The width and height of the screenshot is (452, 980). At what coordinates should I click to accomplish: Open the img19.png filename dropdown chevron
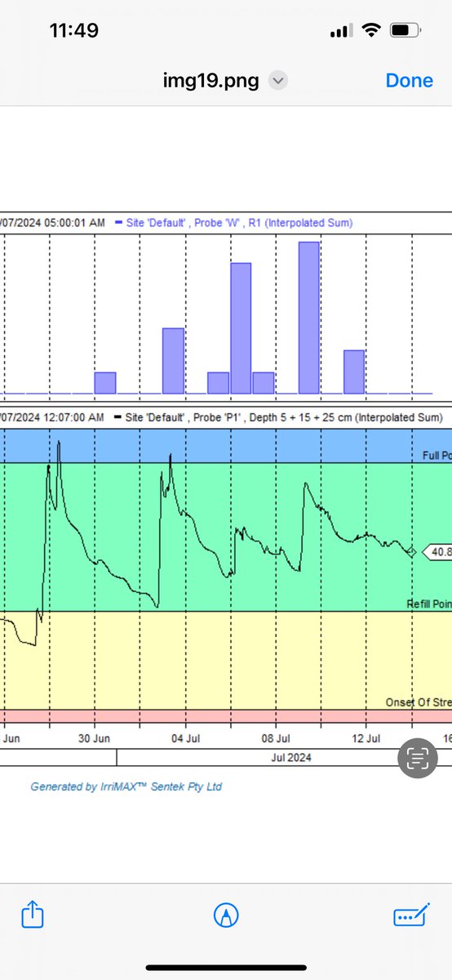[278, 81]
